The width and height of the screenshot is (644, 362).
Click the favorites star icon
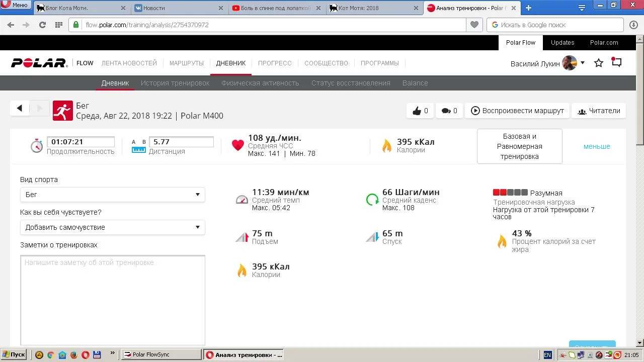599,63
